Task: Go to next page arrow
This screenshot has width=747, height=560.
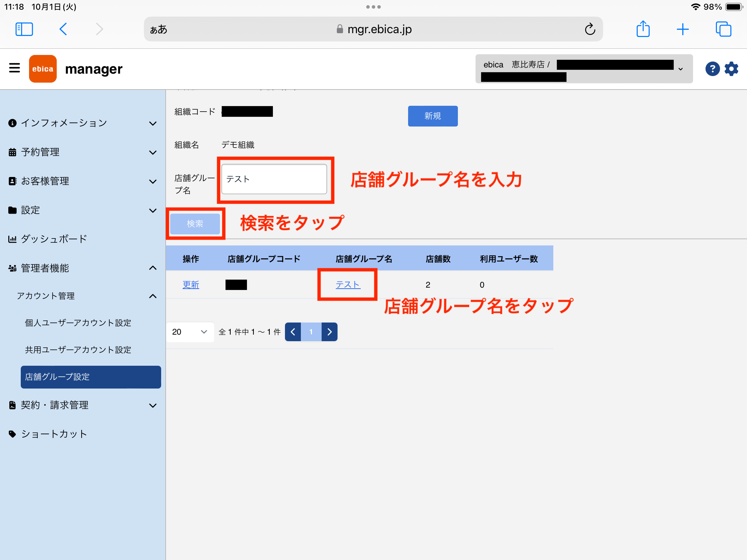Action: point(329,332)
